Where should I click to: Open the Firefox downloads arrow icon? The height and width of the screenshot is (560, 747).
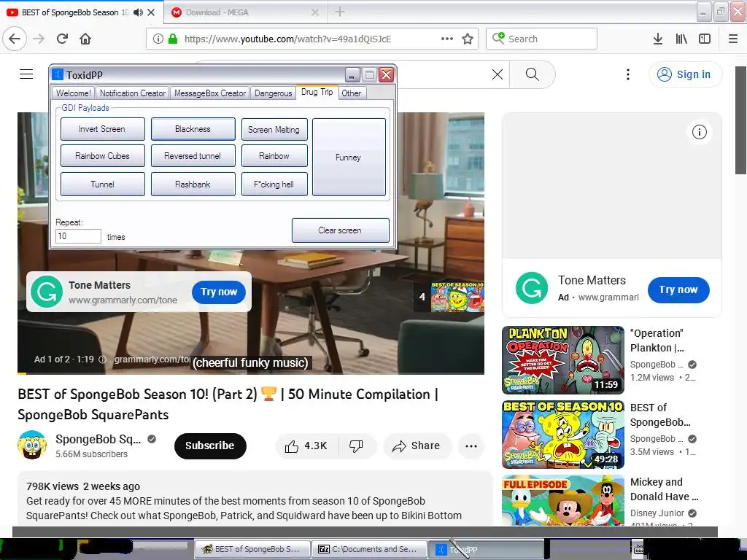tap(658, 39)
